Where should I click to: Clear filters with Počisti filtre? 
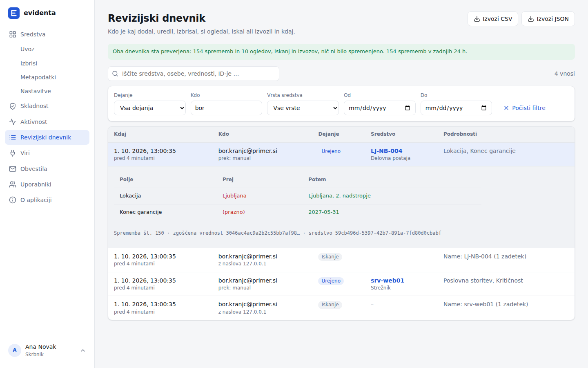[525, 108]
